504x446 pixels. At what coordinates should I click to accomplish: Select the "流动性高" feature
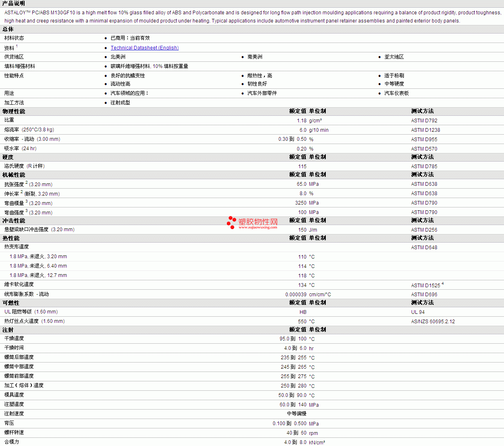(121, 84)
